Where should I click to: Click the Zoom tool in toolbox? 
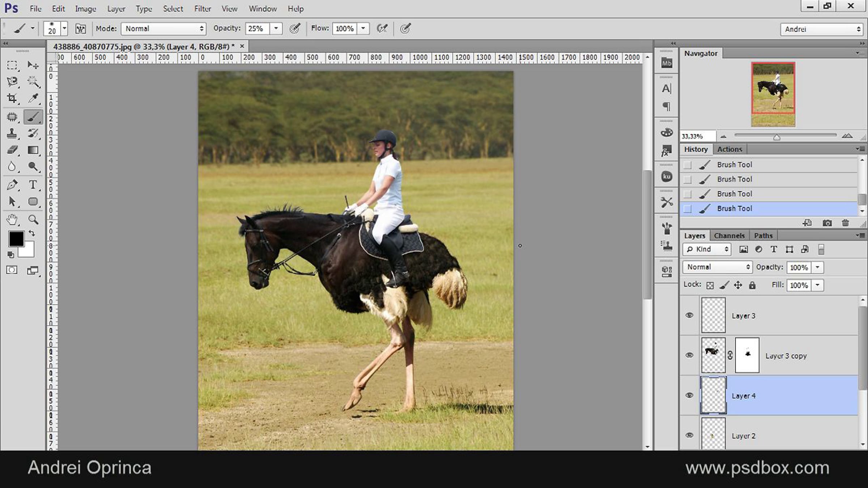pos(33,219)
